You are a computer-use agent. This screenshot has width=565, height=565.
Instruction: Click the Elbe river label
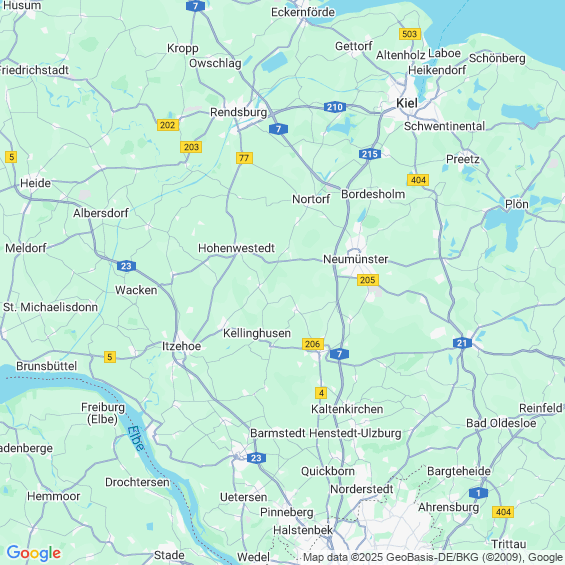[x=136, y=439]
